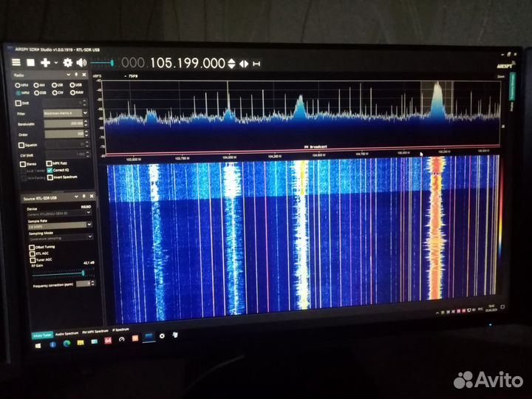Close the Source: RTL-SDR USB panel
This screenshot has width=532, height=399.
[x=92, y=197]
